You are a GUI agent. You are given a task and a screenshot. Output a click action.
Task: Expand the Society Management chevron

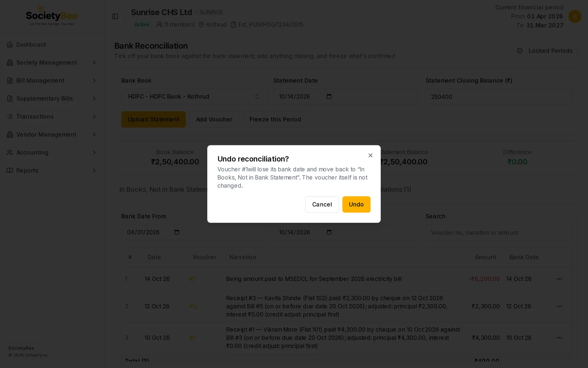point(94,63)
